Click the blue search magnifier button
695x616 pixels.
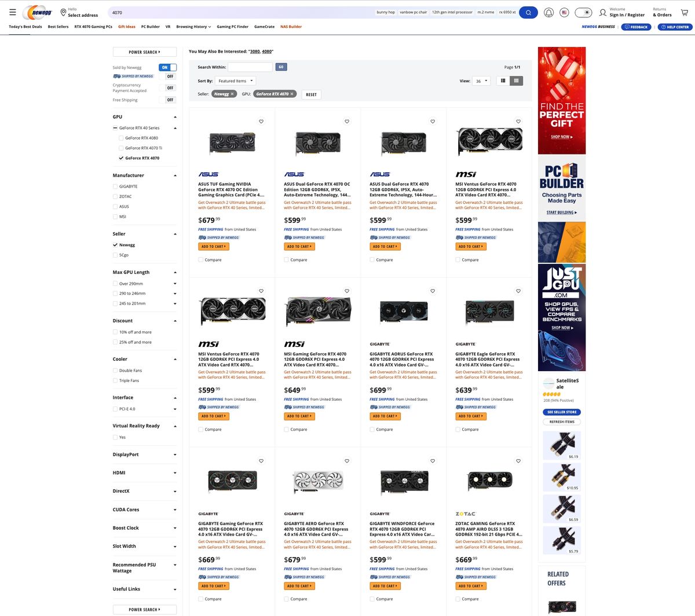pos(528,12)
